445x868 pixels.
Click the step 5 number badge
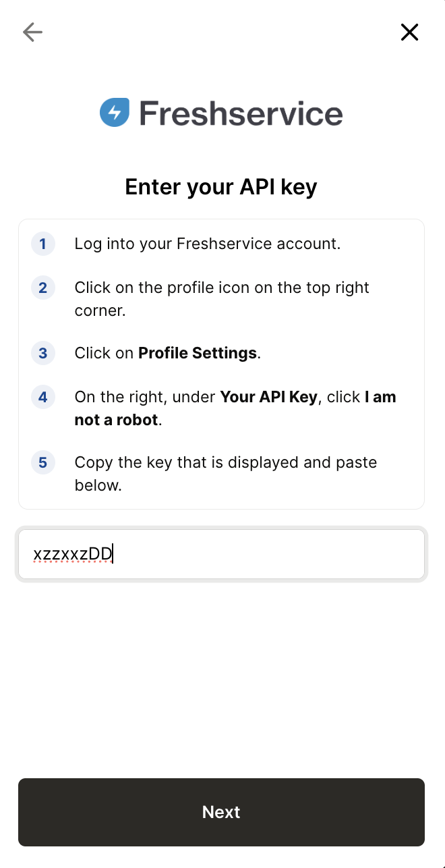[x=42, y=463]
